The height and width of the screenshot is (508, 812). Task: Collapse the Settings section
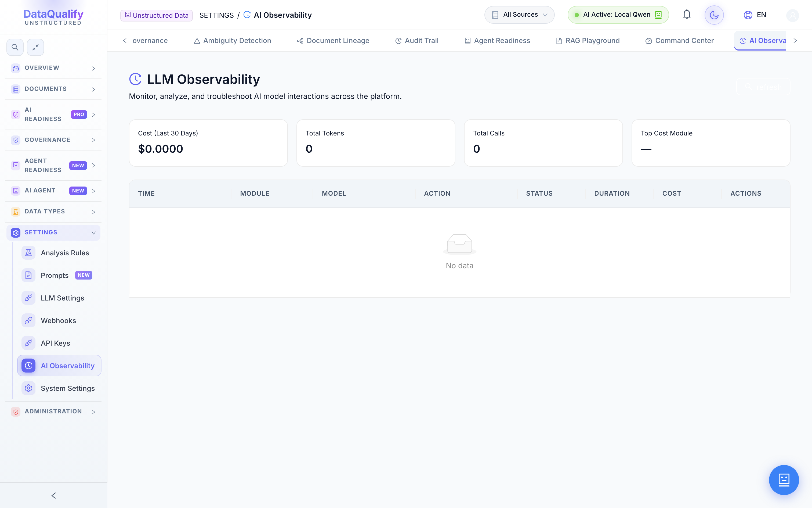pyautogui.click(x=53, y=232)
